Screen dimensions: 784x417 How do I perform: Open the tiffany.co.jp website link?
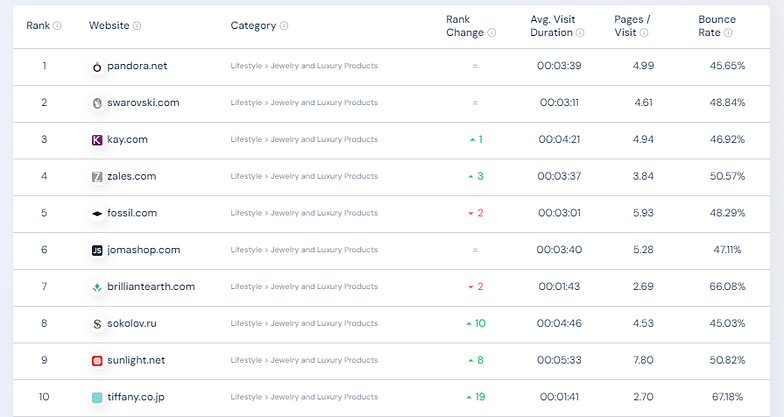point(136,397)
